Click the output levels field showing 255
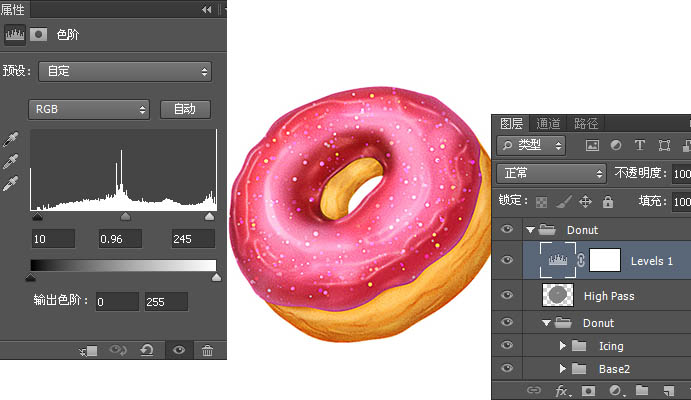Viewport: 691px width, 400px height. (x=166, y=302)
